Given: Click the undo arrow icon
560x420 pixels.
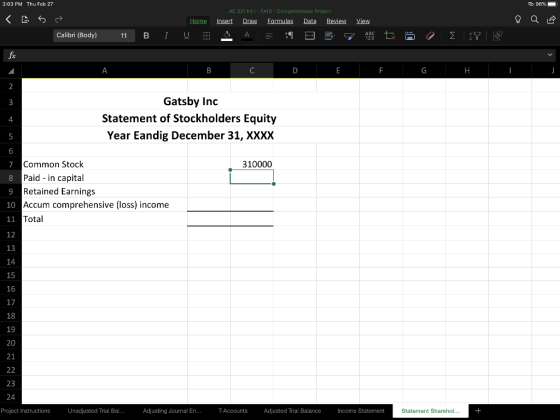Looking at the screenshot, I should [42, 19].
